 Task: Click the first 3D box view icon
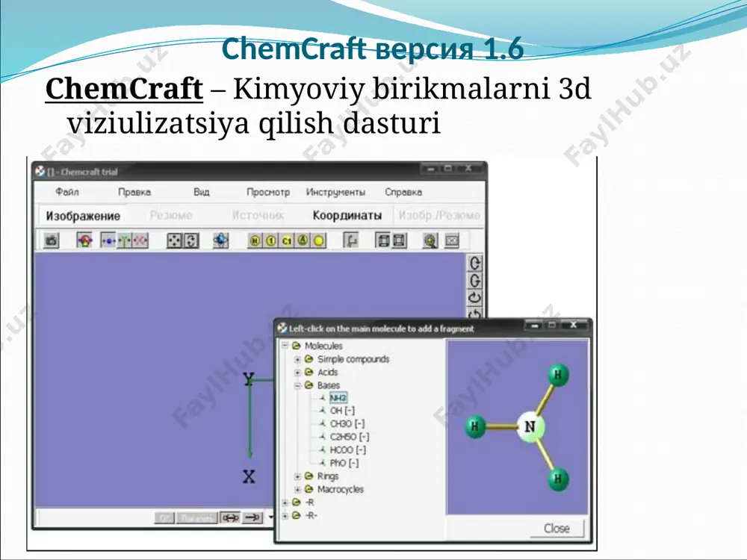(x=382, y=240)
